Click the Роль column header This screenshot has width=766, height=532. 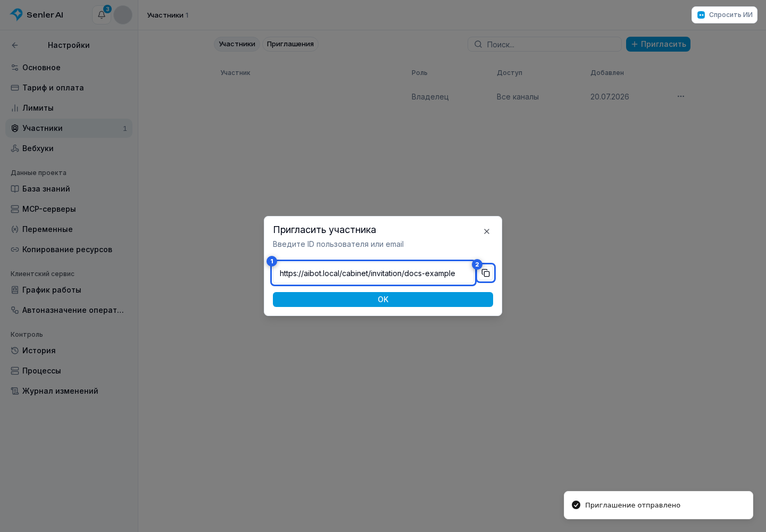(419, 73)
